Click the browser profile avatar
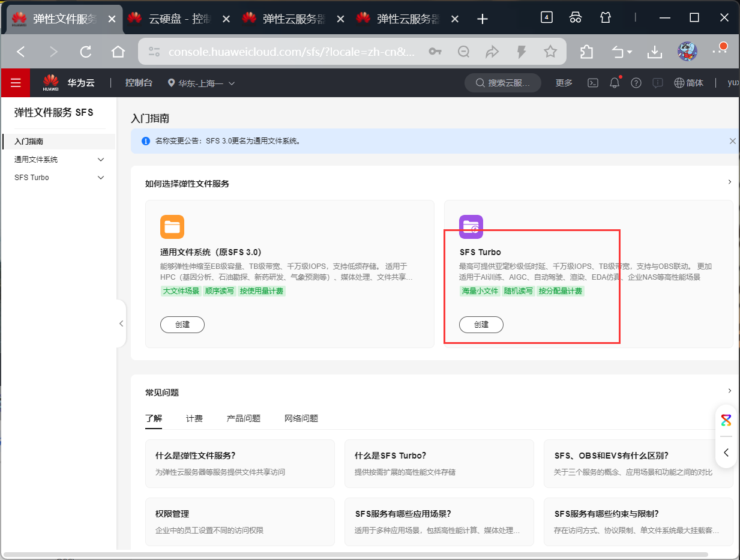Screen dimensions: 740x560 pos(687,52)
